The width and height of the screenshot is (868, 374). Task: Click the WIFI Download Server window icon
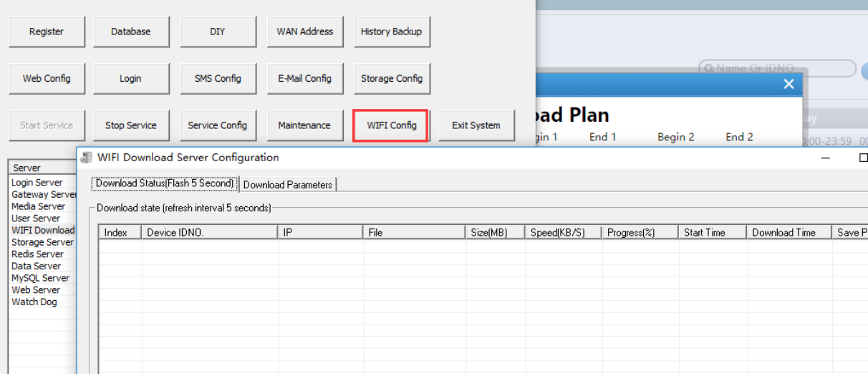click(87, 158)
